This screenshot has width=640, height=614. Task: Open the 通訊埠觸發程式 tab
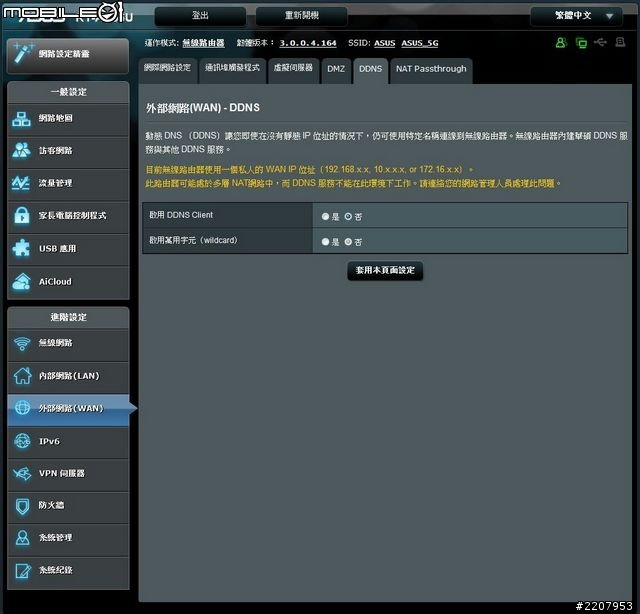231,68
